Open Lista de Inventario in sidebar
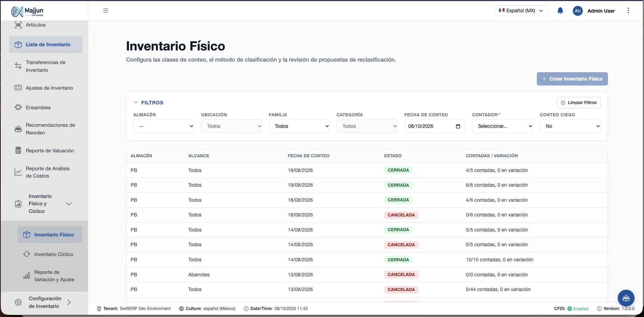Screen dimensions: 644x317 click(x=46, y=44)
